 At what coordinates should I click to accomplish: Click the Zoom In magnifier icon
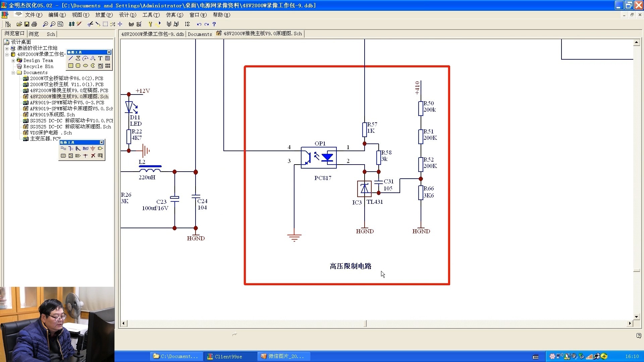[x=45, y=24]
